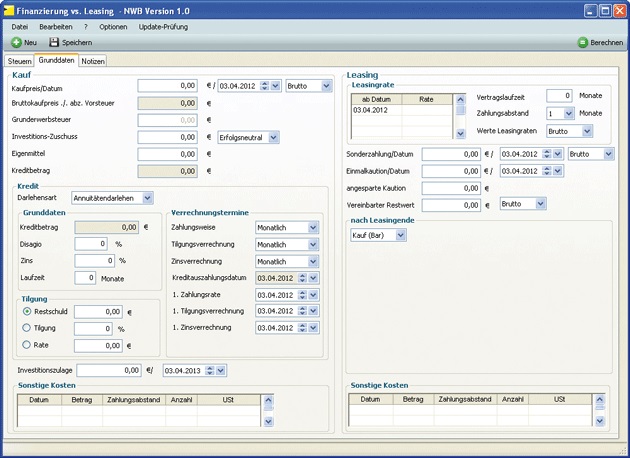Click the Speichern floppy disk icon
Screen dimensions: 630x458
(x=54, y=43)
